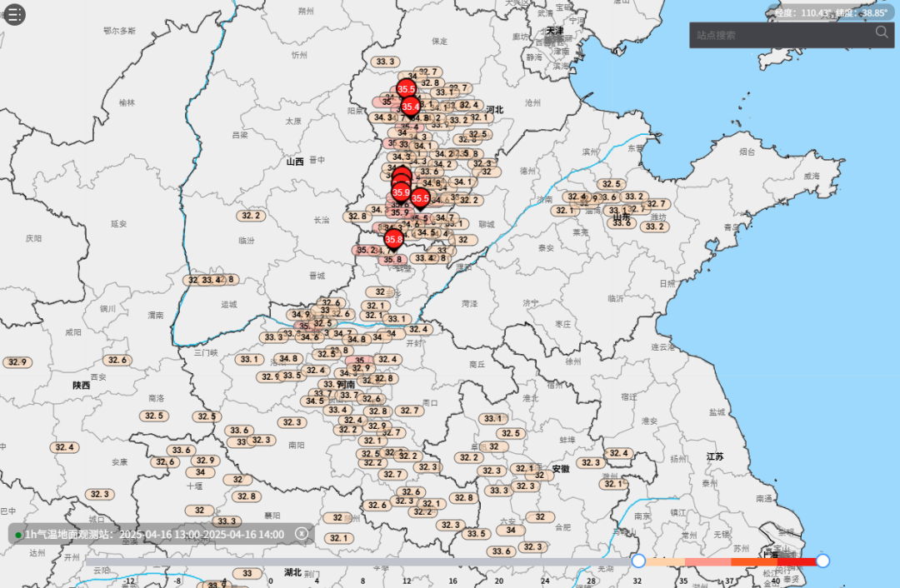The height and width of the screenshot is (588, 900).
Task: Select the 32.2 station label in Shanxi
Action: [x=251, y=216]
